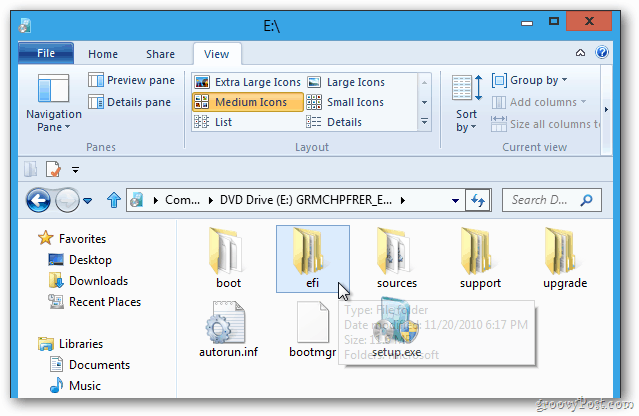
Task: Open the Add columns dropdown
Action: [x=538, y=102]
